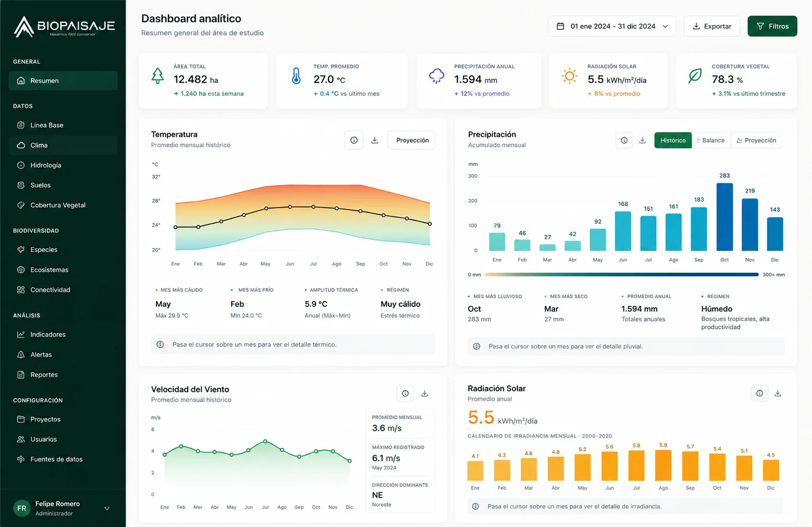The width and height of the screenshot is (812, 527).
Task: Click the '+ 0.4 °C vs último mes' text
Action: (346, 94)
